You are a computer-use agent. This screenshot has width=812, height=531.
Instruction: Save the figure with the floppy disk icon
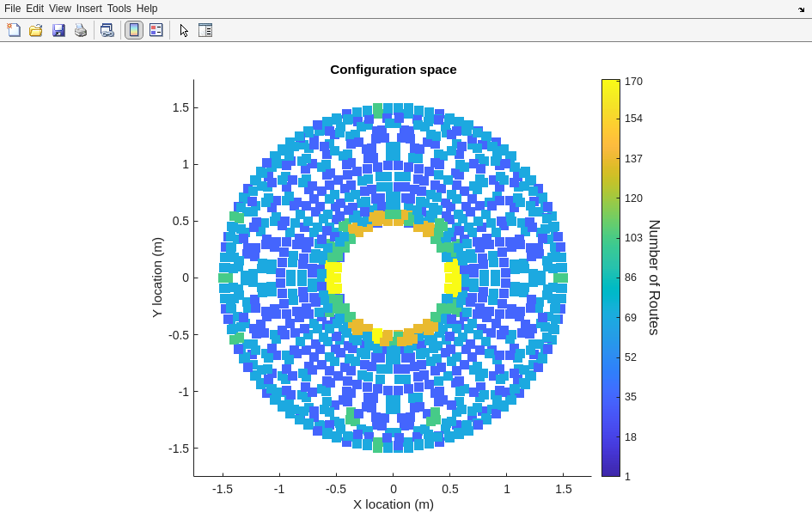[58, 30]
